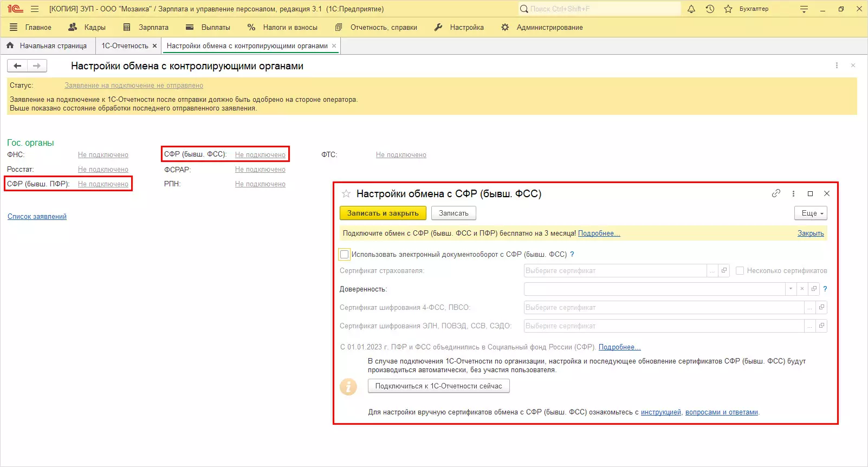The width and height of the screenshot is (868, 467).
Task: Open favorites star in the title bar
Action: pyautogui.click(x=728, y=9)
